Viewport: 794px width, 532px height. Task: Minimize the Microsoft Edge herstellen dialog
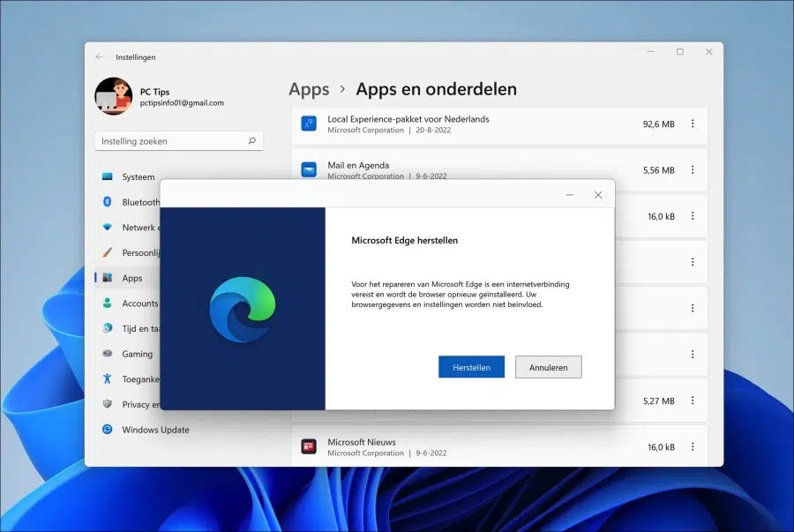(570, 195)
